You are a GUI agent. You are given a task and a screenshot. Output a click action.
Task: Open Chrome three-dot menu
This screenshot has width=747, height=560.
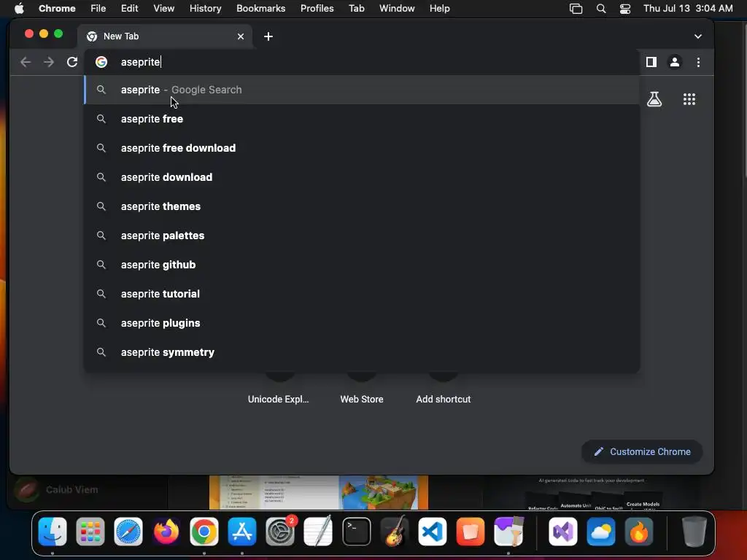click(x=698, y=62)
